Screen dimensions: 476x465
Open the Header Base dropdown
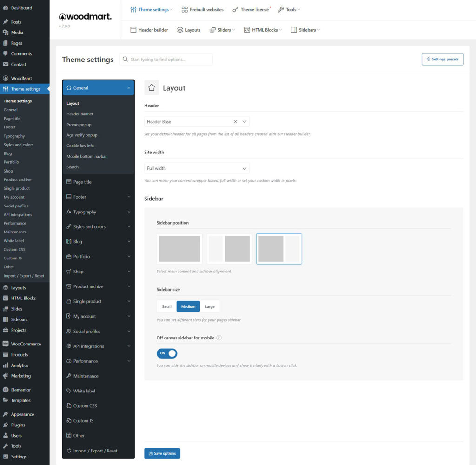(x=197, y=122)
